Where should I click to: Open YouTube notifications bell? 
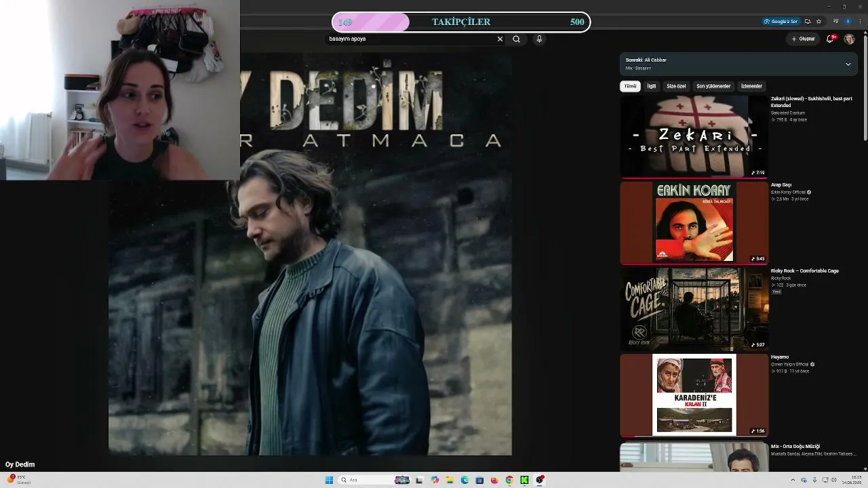point(830,39)
